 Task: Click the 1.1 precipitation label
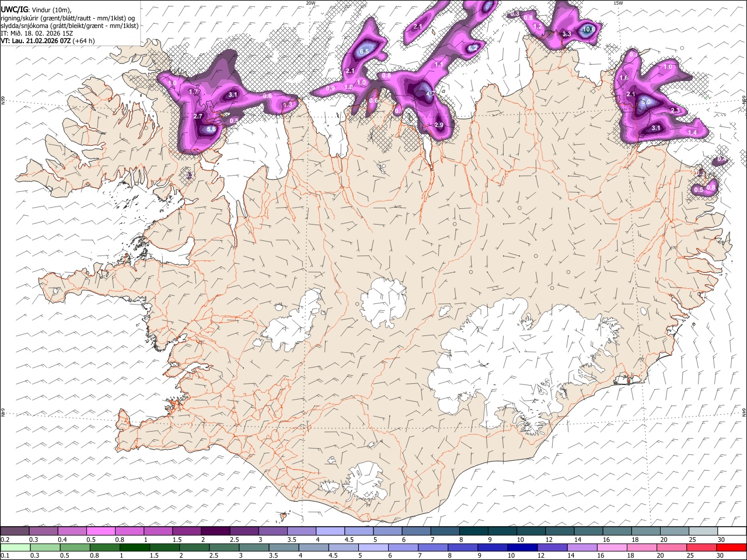pyautogui.click(x=439, y=64)
